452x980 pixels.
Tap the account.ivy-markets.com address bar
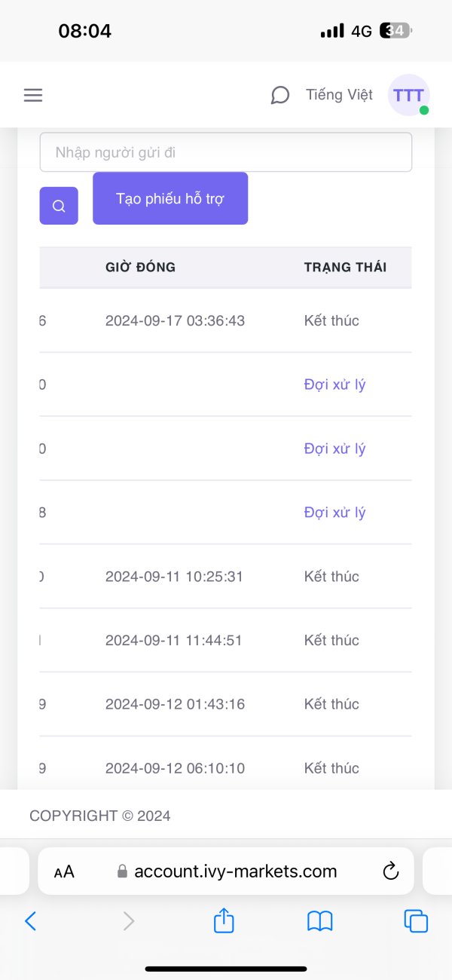[x=235, y=872]
